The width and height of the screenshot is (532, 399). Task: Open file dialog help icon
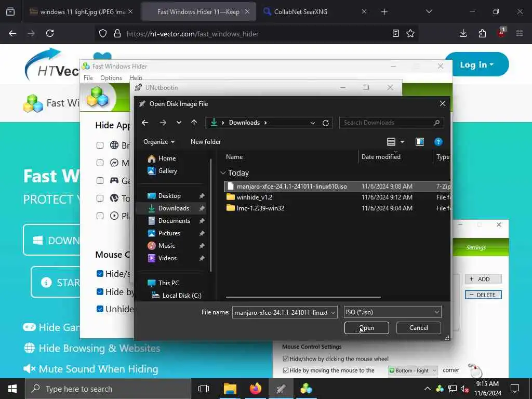click(x=438, y=142)
